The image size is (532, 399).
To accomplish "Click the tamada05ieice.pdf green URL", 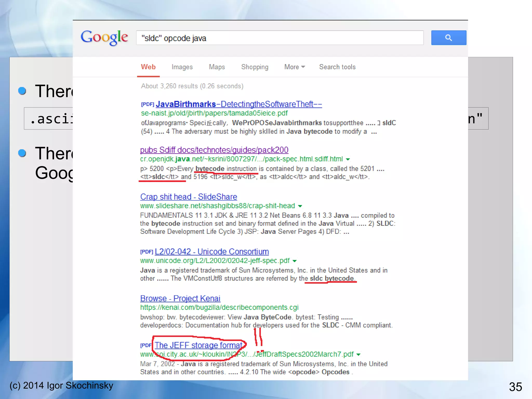I will (214, 113).
